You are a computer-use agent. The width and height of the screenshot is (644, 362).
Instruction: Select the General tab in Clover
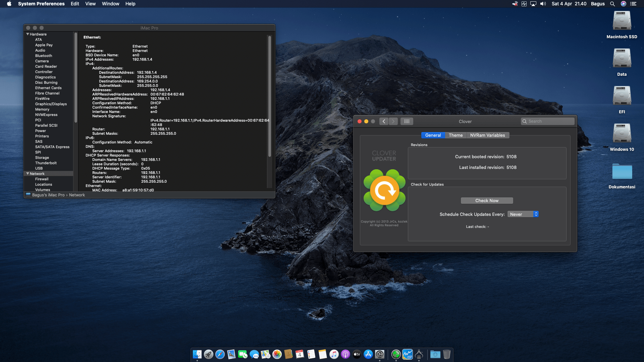(433, 135)
